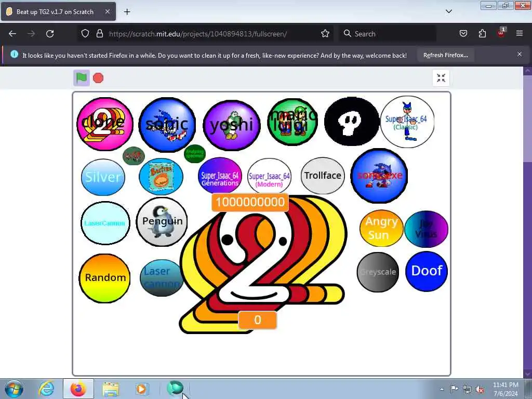
Task: Choose the dark teal 'Laser cannon' circle
Action: [x=161, y=278]
